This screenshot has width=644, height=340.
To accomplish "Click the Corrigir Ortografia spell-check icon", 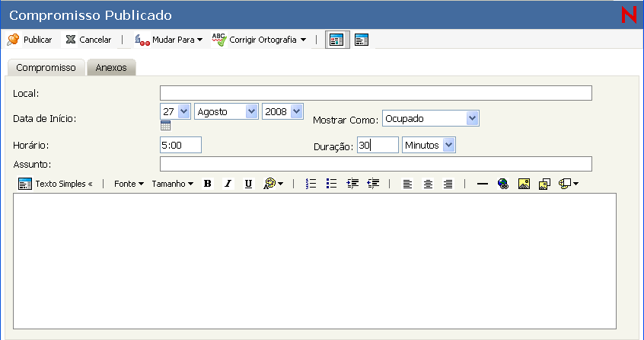I will pyautogui.click(x=219, y=40).
